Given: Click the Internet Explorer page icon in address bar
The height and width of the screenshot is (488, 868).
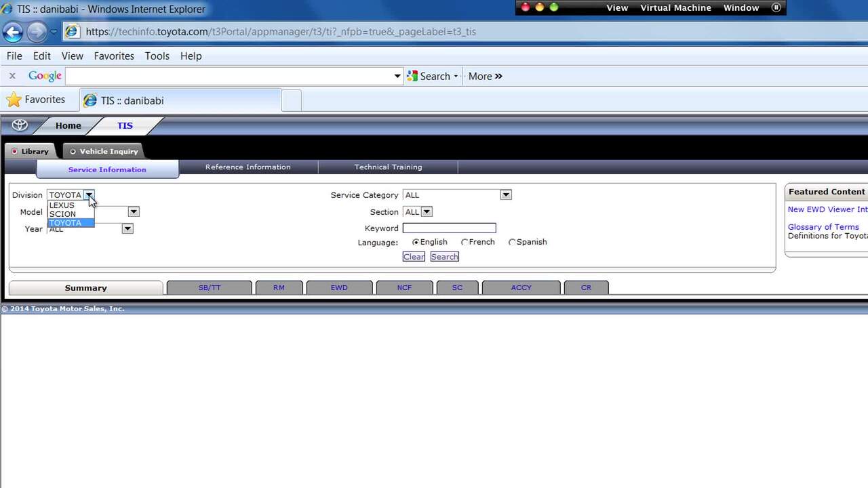Looking at the screenshot, I should tap(73, 32).
